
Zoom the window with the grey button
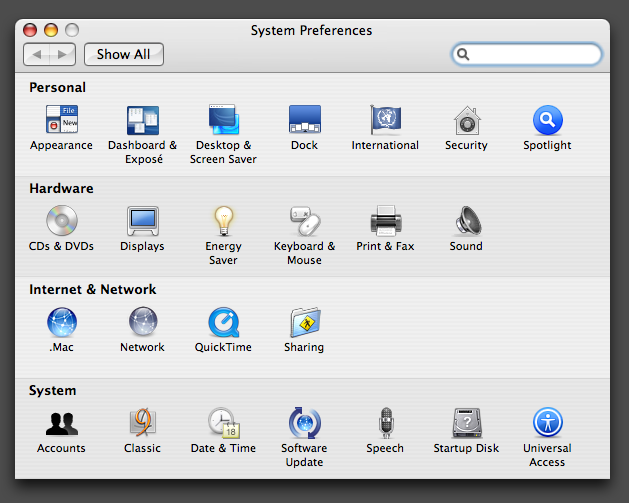[72, 30]
